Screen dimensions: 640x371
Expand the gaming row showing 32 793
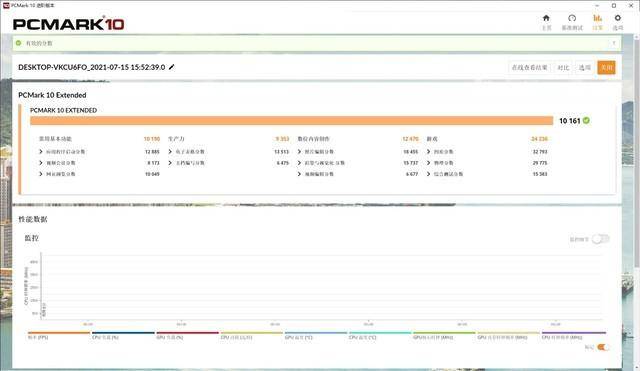pos(487,151)
